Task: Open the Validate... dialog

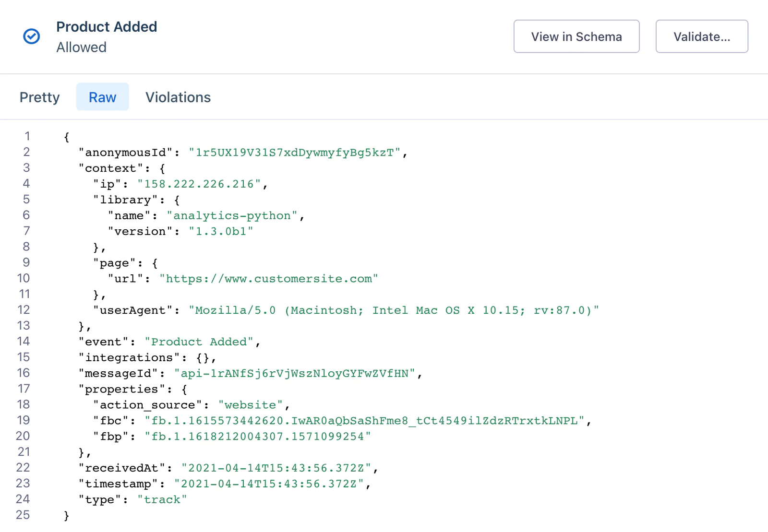Action: pyautogui.click(x=701, y=36)
